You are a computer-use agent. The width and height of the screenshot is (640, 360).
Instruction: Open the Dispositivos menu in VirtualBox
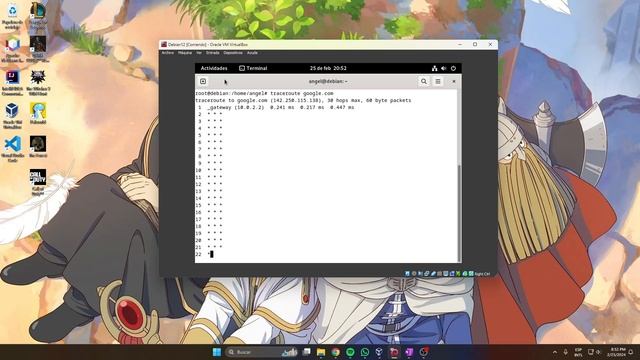coord(233,53)
